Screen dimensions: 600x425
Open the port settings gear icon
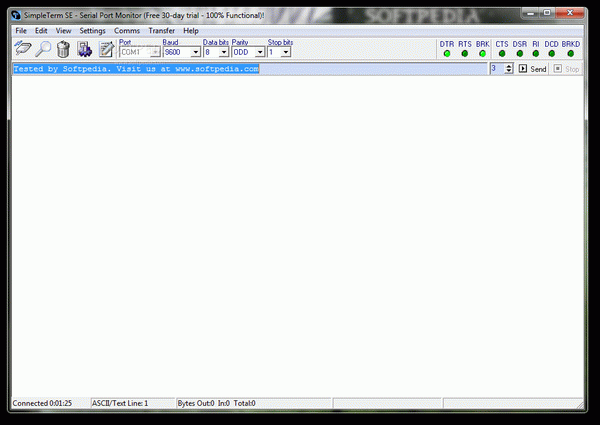point(84,49)
